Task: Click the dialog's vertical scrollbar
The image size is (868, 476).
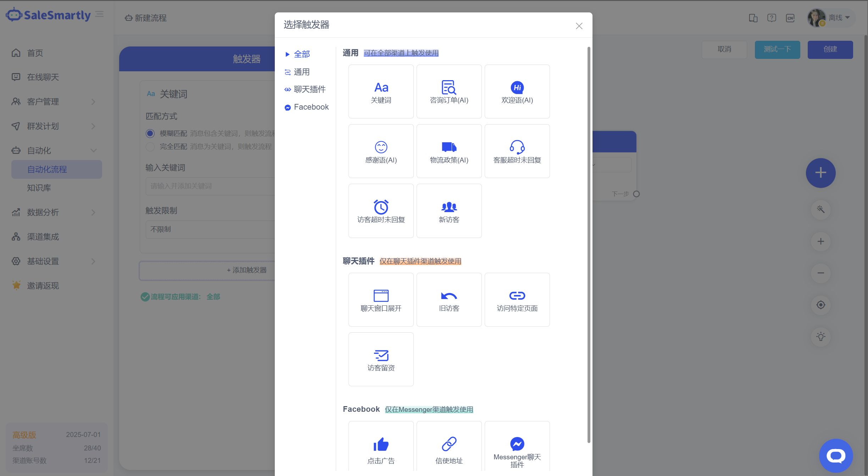Action: tap(589, 245)
